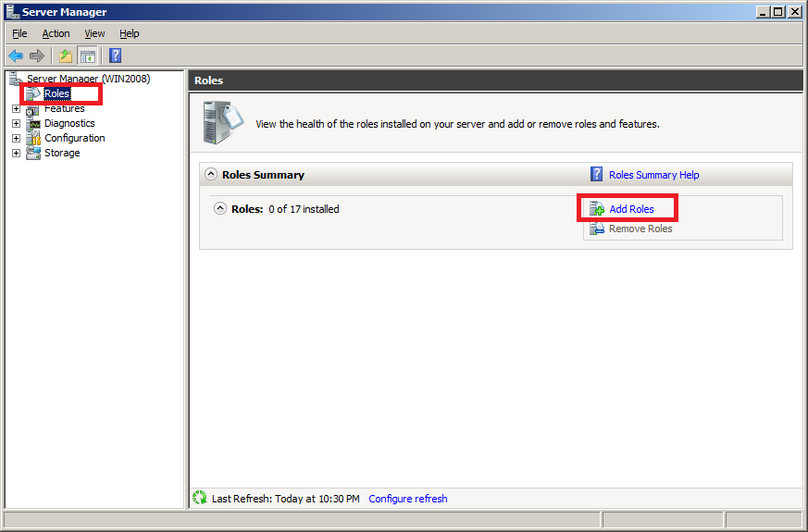The width and height of the screenshot is (808, 532).
Task: Open the Roles Summary Help link
Action: pyautogui.click(x=654, y=175)
